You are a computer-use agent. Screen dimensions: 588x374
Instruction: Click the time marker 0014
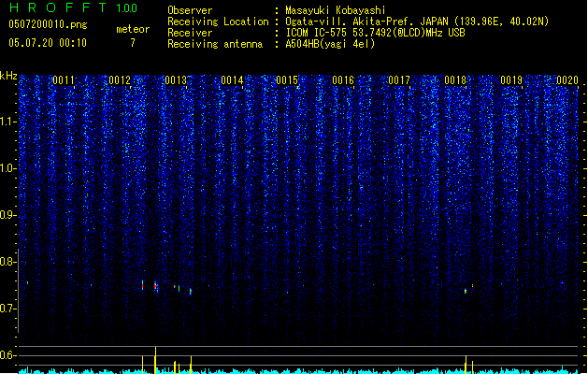[x=232, y=80]
